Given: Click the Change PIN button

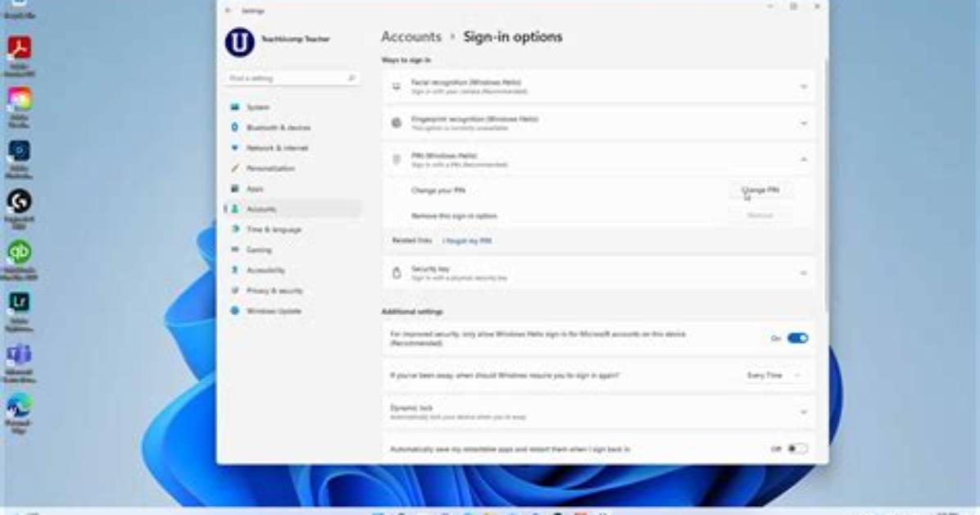Looking at the screenshot, I should coord(760,190).
